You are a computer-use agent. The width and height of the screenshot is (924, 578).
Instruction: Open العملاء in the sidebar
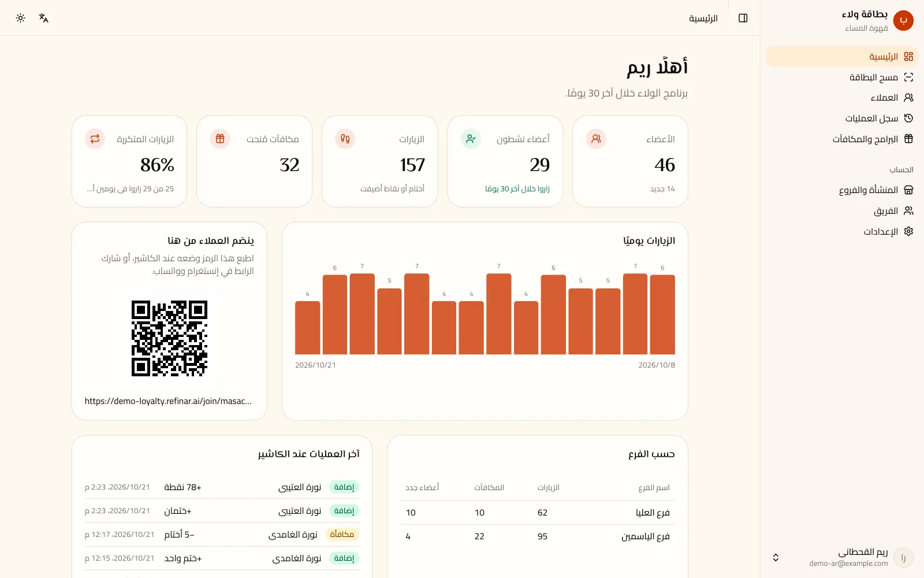[842, 98]
